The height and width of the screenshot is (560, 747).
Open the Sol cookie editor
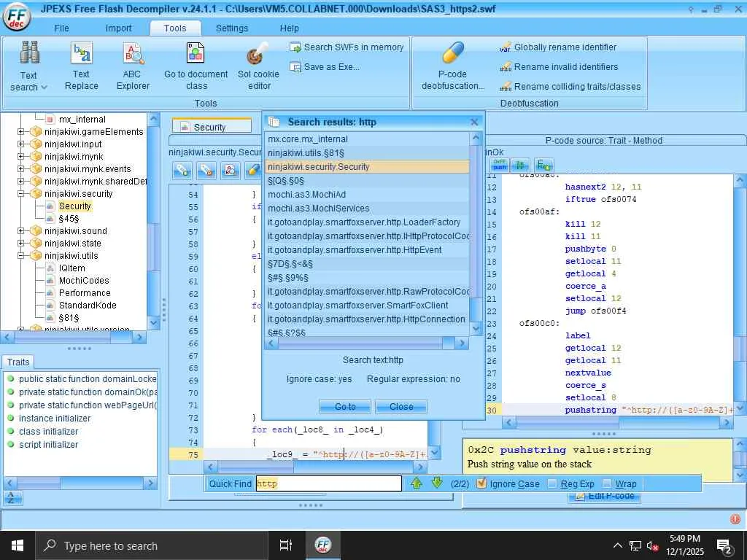[x=258, y=67]
